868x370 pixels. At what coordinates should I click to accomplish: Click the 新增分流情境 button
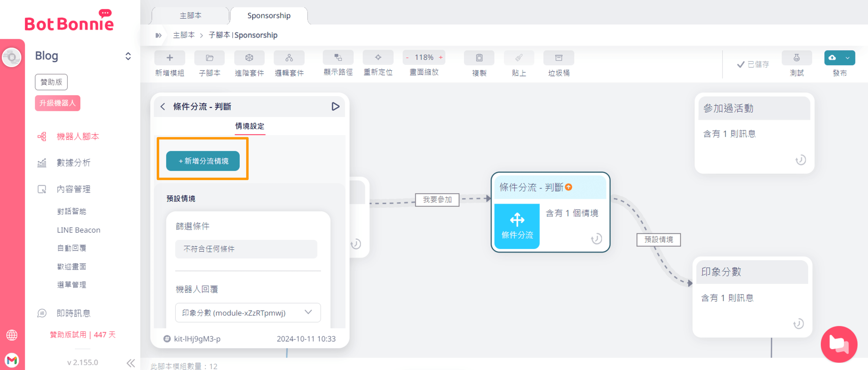[x=203, y=161]
